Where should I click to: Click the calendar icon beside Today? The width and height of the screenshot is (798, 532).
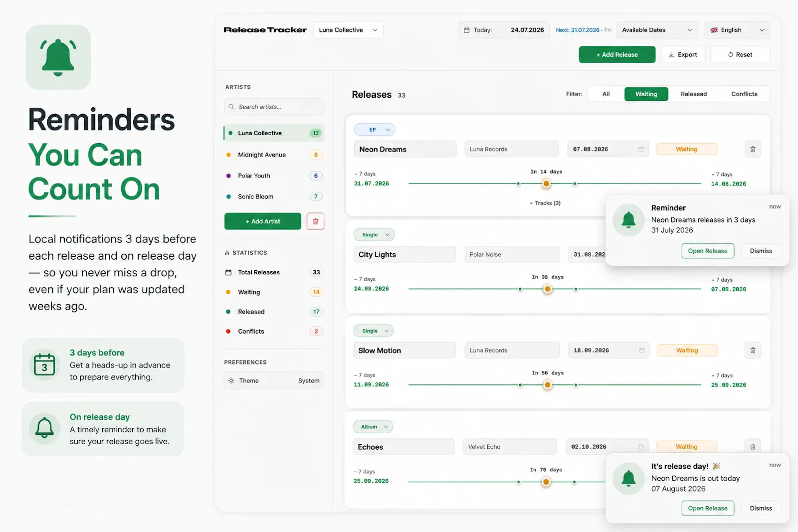click(x=467, y=30)
